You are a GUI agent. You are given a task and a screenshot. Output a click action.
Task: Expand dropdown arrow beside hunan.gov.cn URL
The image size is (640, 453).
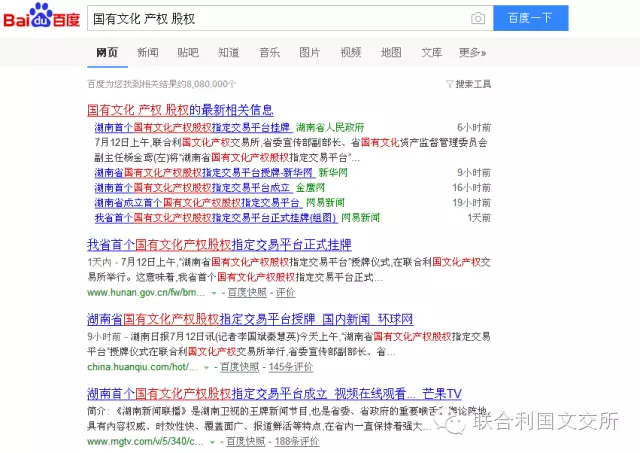[213, 293]
